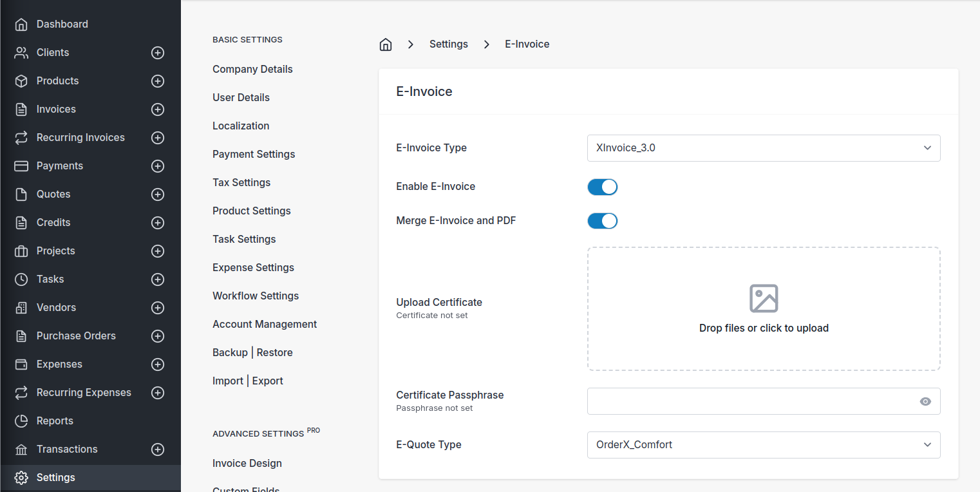Screen dimensions: 980x492
Task: Open Account Management section
Action: pyautogui.click(x=265, y=324)
